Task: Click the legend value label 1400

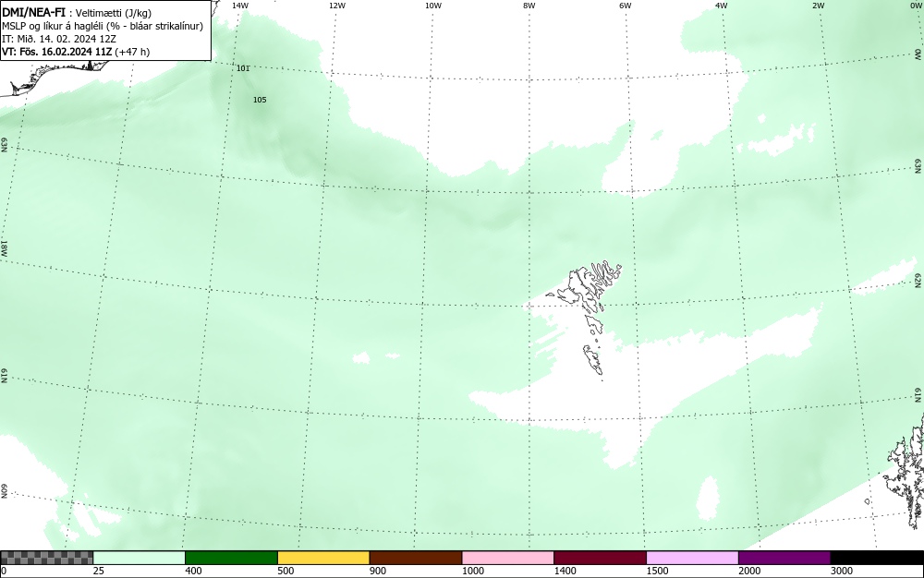Action: (x=565, y=571)
